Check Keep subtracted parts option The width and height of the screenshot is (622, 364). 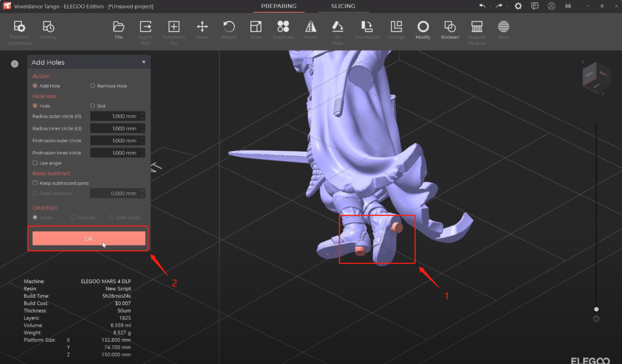[35, 183]
